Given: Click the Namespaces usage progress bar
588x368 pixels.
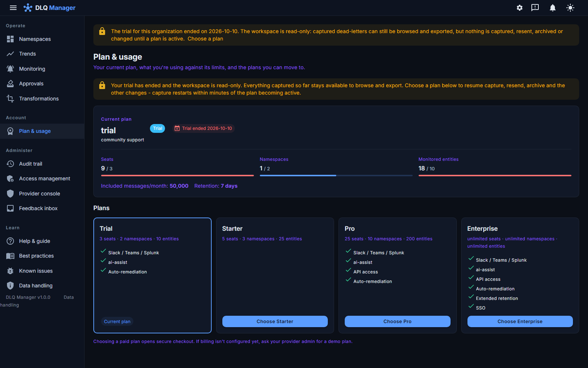Looking at the screenshot, I should (x=336, y=176).
